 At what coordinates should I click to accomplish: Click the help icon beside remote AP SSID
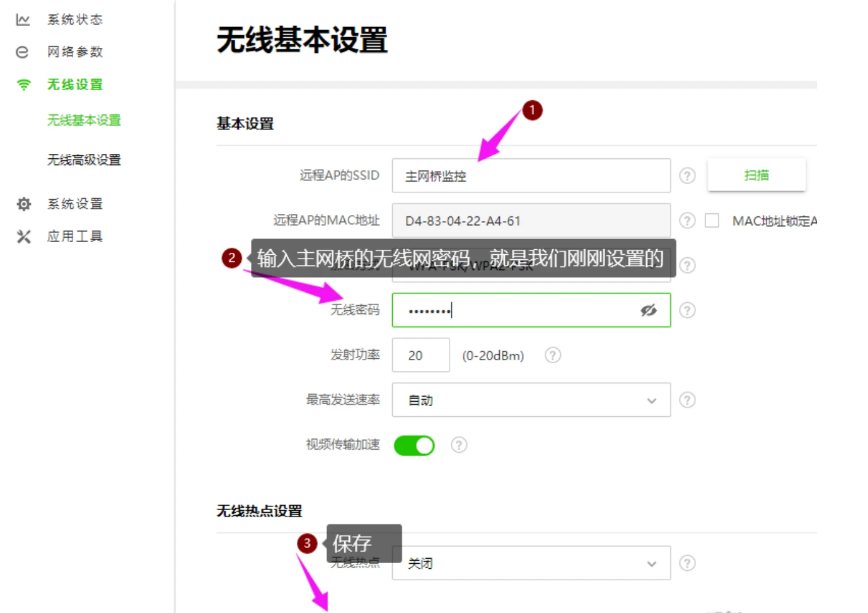[687, 175]
